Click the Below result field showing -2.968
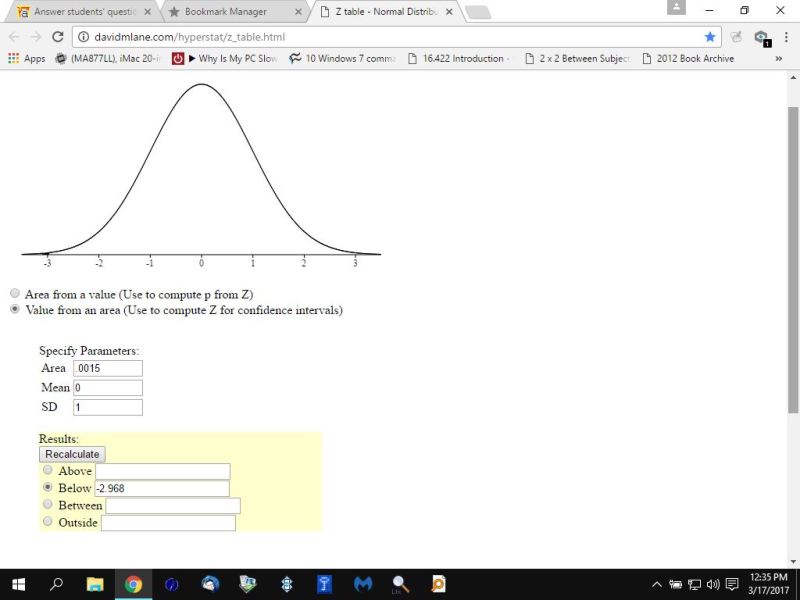The image size is (800, 600). [x=162, y=488]
